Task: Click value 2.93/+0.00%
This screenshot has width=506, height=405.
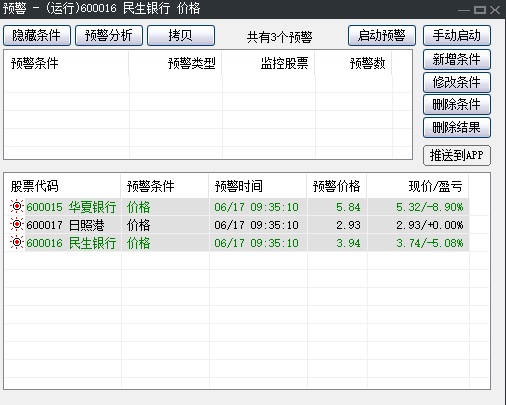Action: coord(430,225)
